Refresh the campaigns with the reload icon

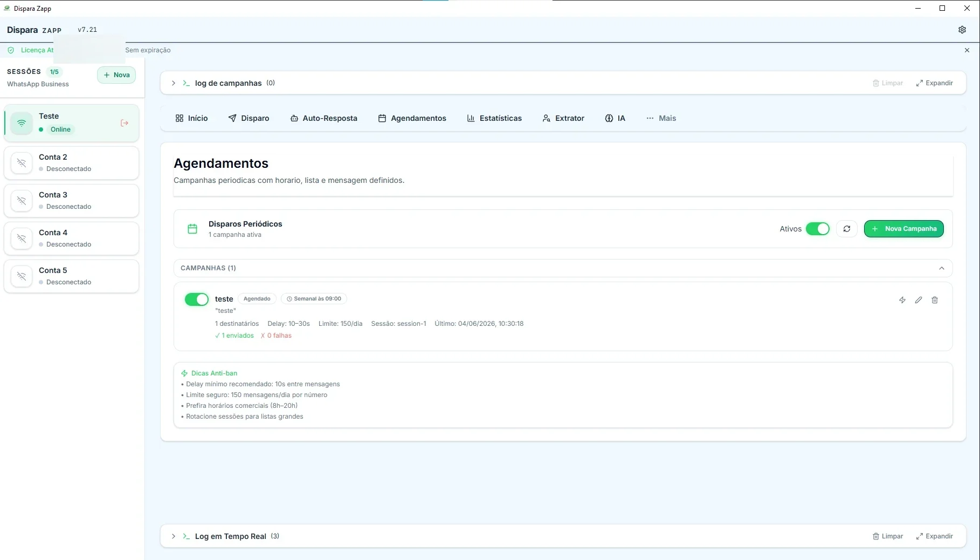coord(847,229)
